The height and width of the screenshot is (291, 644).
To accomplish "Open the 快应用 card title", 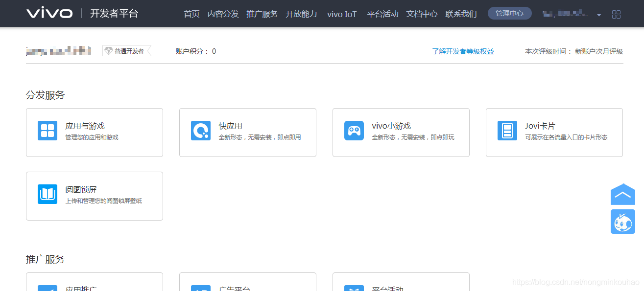I will coord(231,126).
